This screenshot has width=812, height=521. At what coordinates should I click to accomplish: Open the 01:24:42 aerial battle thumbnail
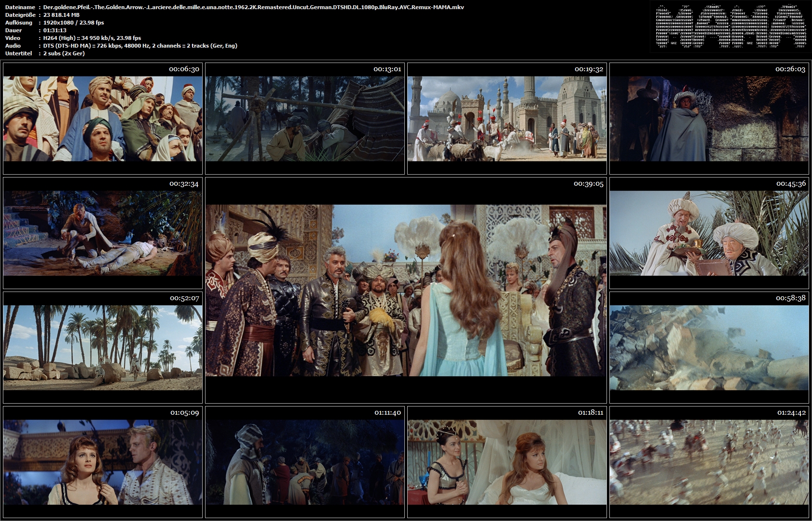709,462
